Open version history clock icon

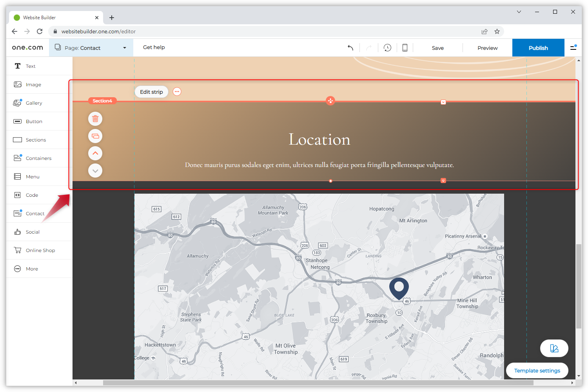387,48
